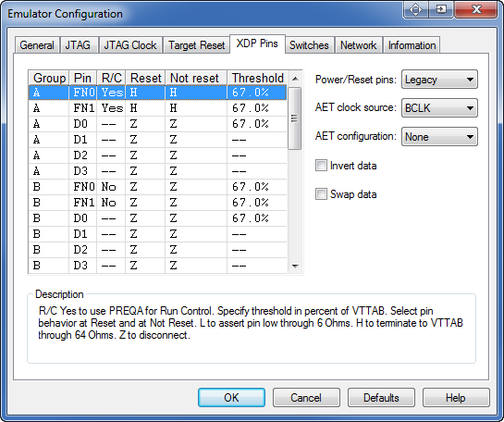Click the pin table scroll down arrow
Image resolution: width=504 pixels, height=422 pixels.
295,266
